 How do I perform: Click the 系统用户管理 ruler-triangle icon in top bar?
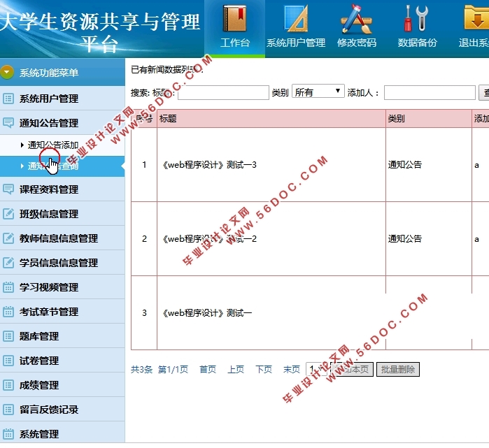[x=296, y=19]
